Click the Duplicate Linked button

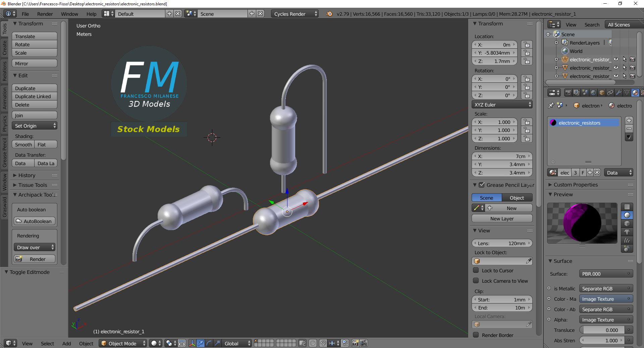(x=35, y=96)
